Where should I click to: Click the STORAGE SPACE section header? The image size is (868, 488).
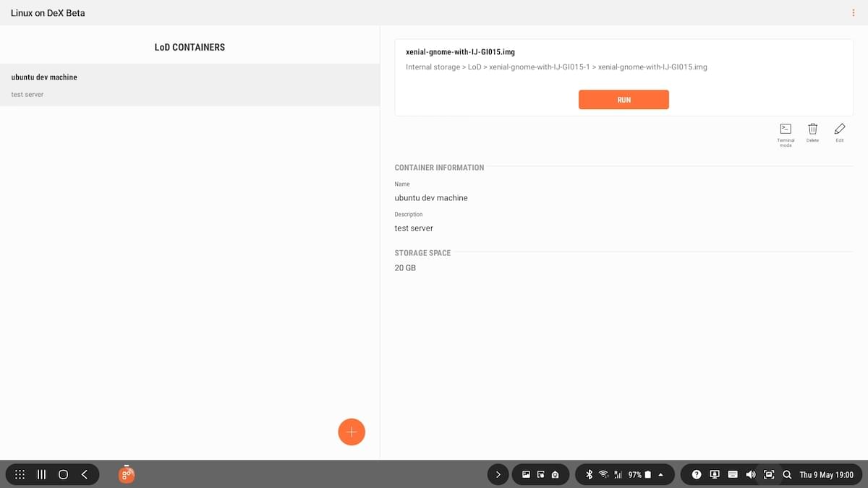point(422,253)
